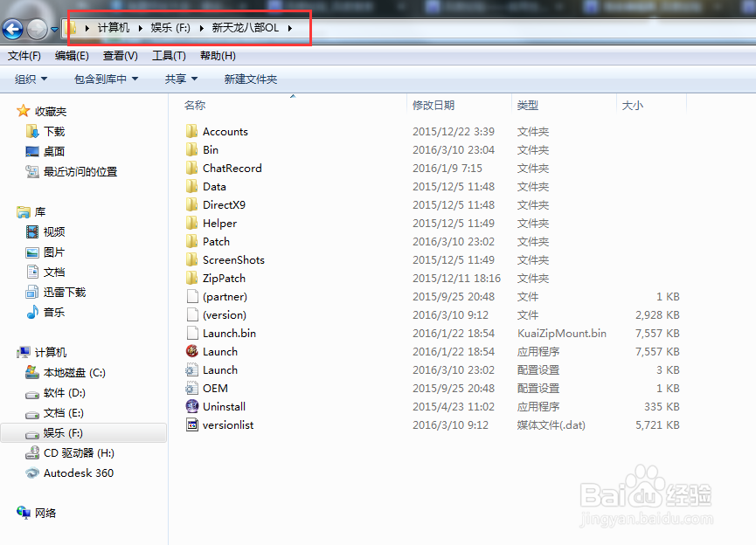Open the 工具(T) menu
Screen dimensions: 756x545
(169, 56)
